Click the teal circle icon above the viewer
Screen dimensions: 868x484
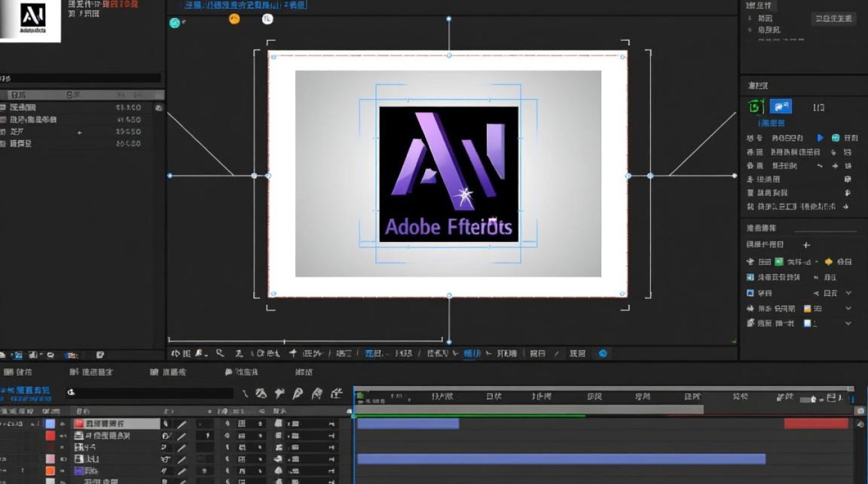coord(174,23)
